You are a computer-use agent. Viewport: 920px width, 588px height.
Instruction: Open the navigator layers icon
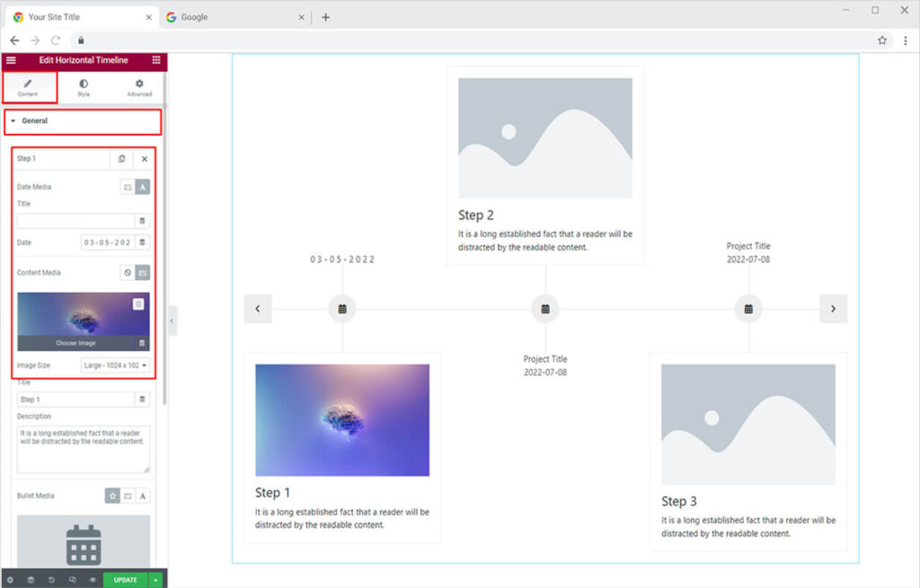click(30, 580)
